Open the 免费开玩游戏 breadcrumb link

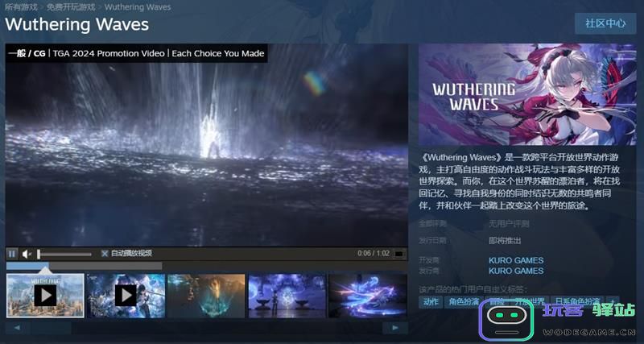(x=71, y=7)
